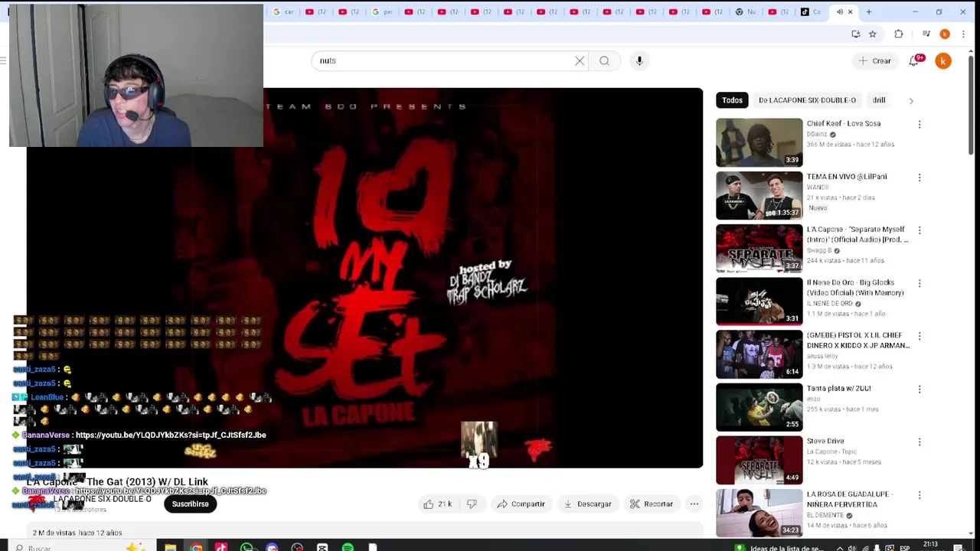The width and height of the screenshot is (980, 551).
Task: Switch to the 'Nu' tab
Action: pos(745,11)
